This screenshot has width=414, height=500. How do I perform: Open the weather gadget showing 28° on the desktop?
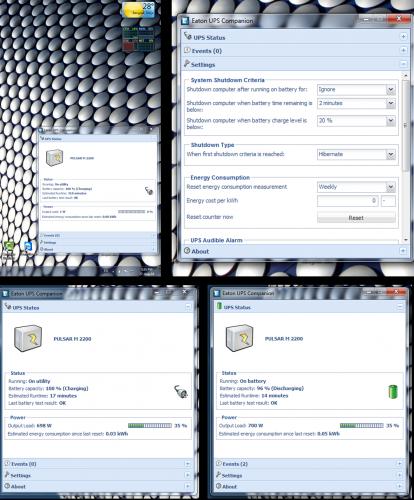139,10
